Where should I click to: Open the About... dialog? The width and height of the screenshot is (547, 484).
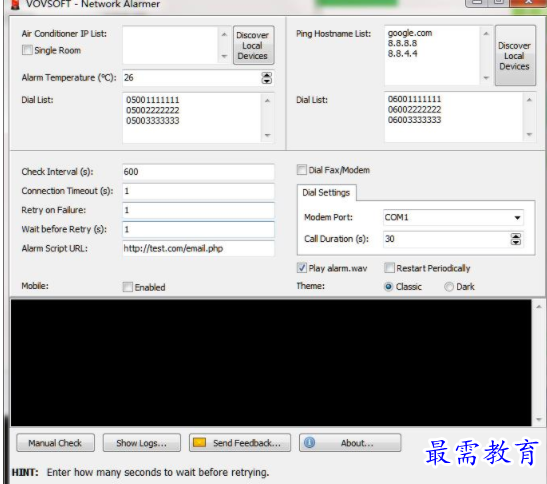(x=350, y=443)
